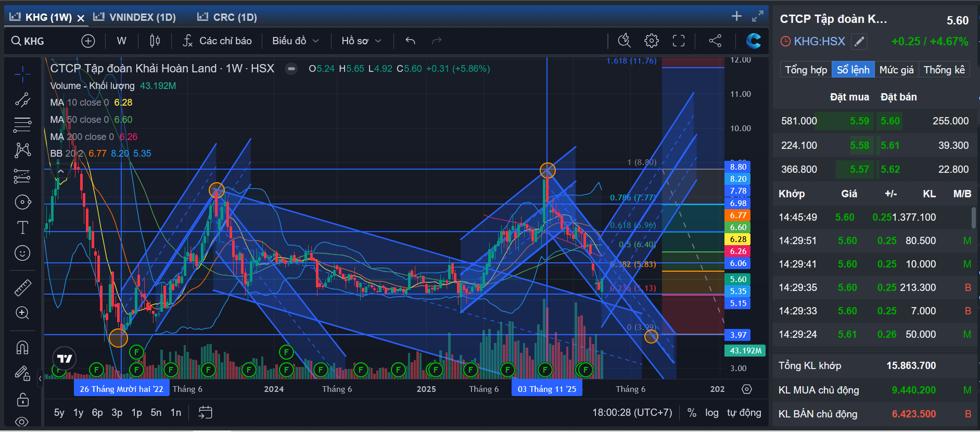Toggle stay in drawing mode pencil-lock

(22, 373)
